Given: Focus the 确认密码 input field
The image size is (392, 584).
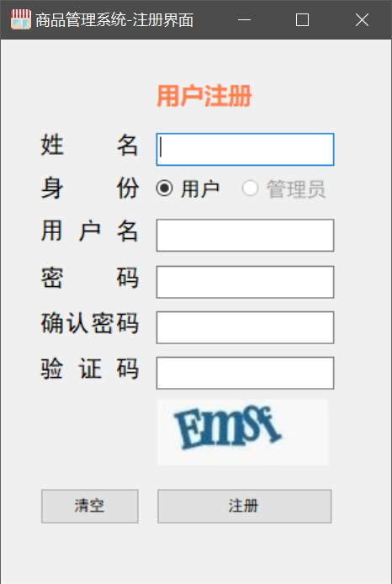Looking at the screenshot, I should [x=245, y=327].
